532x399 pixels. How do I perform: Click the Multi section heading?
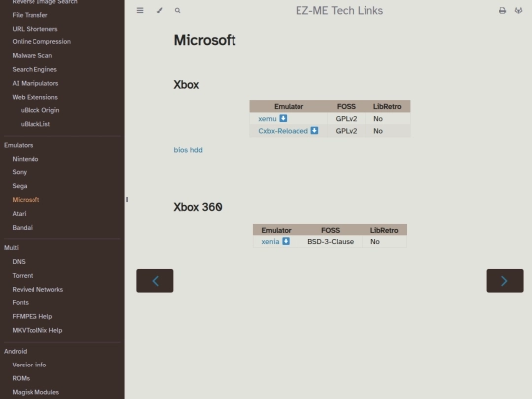(11, 248)
